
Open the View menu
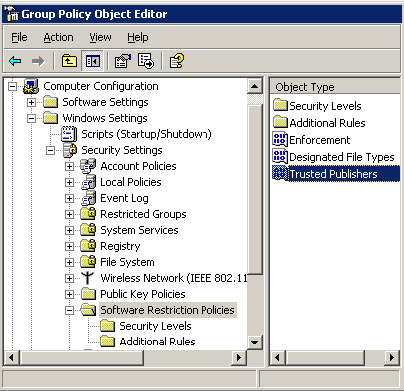(100, 37)
